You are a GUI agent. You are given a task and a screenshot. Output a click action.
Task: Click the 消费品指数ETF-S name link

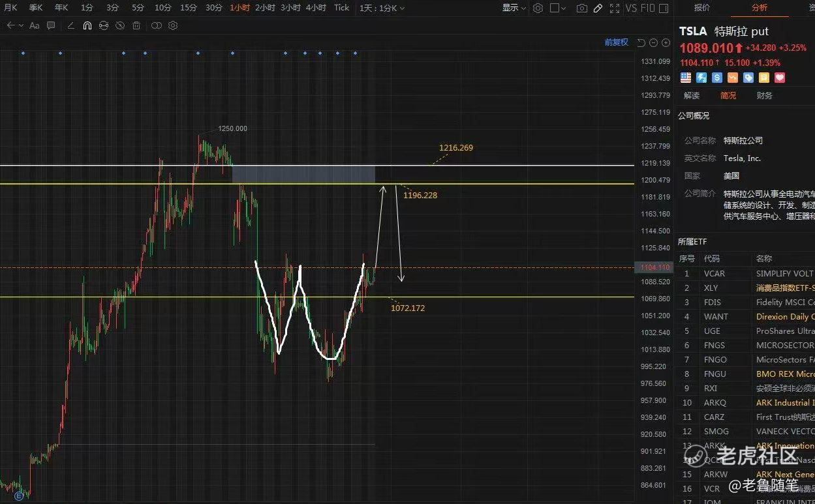pos(786,288)
